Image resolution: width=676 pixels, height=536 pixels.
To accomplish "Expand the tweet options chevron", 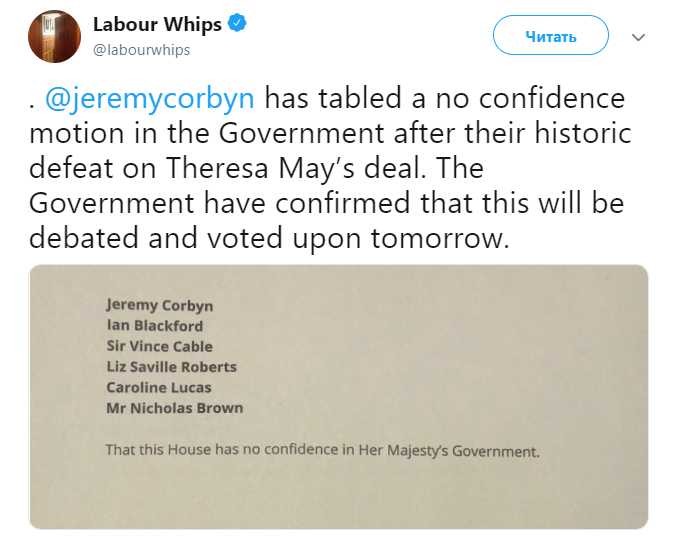I will [x=639, y=37].
